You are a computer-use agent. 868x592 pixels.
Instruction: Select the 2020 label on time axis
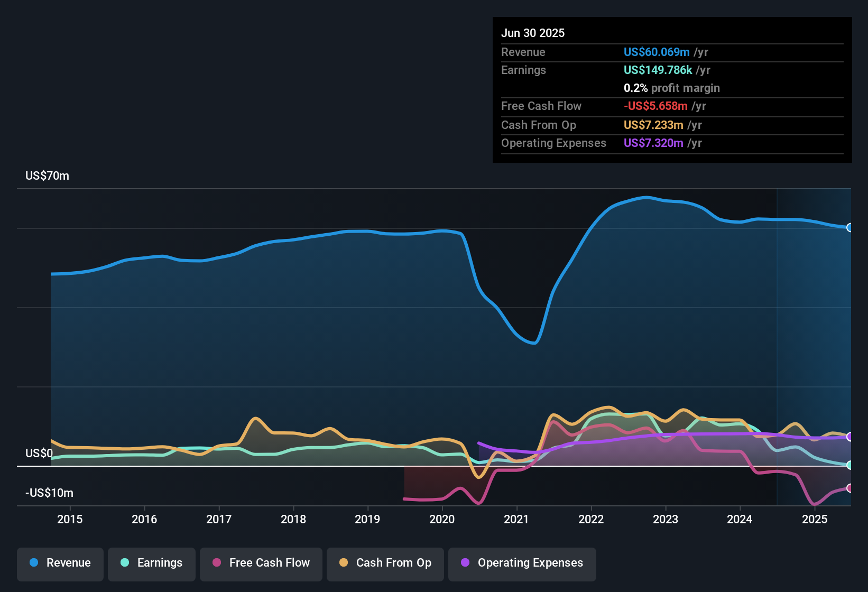442,519
